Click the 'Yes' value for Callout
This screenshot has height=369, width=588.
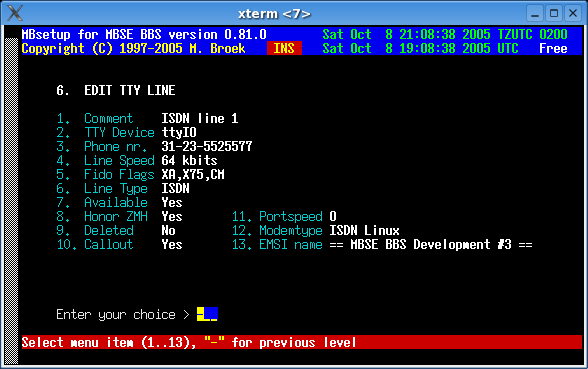click(172, 244)
